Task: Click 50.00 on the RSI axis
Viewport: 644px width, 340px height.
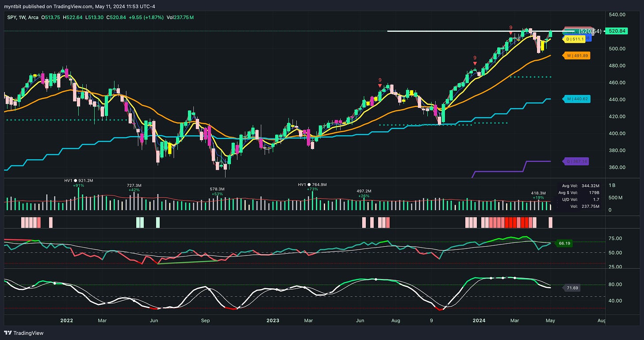Action: (615, 252)
